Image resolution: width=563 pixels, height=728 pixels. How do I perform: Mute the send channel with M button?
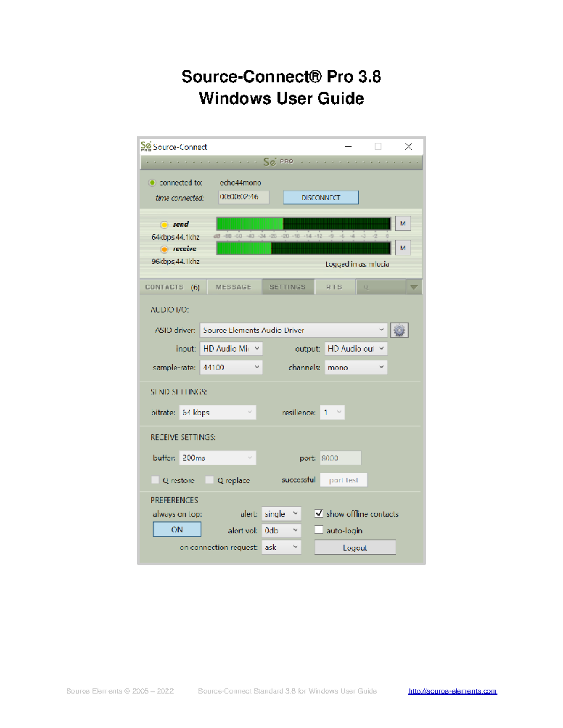coord(402,223)
